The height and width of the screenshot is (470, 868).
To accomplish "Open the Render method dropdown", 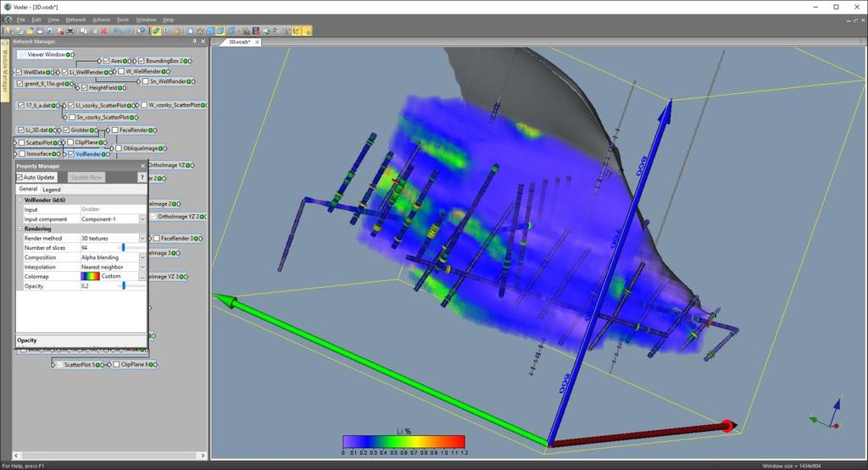I will pyautogui.click(x=142, y=238).
